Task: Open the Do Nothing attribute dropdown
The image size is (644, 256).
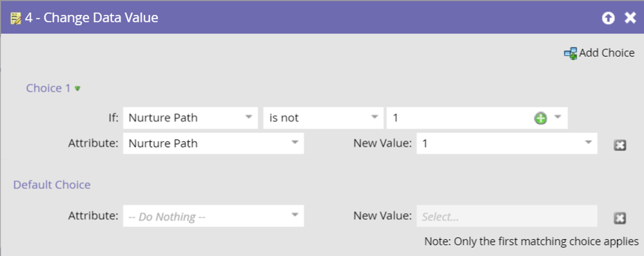Action: tap(213, 216)
